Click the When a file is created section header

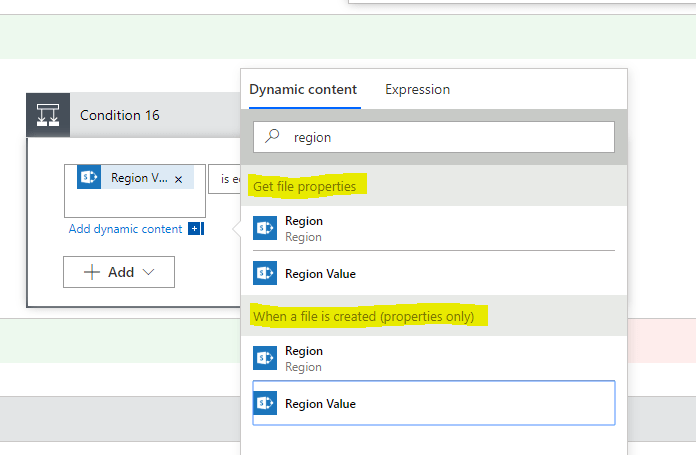369,316
